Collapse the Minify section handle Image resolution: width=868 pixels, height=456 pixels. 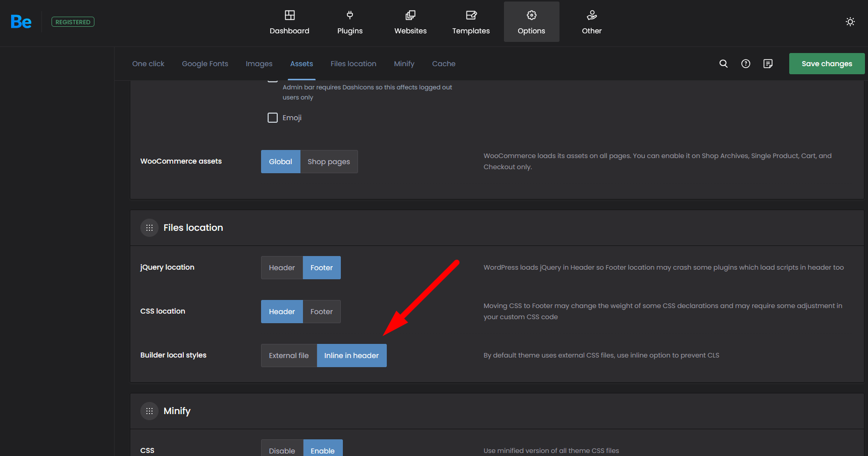tap(149, 411)
